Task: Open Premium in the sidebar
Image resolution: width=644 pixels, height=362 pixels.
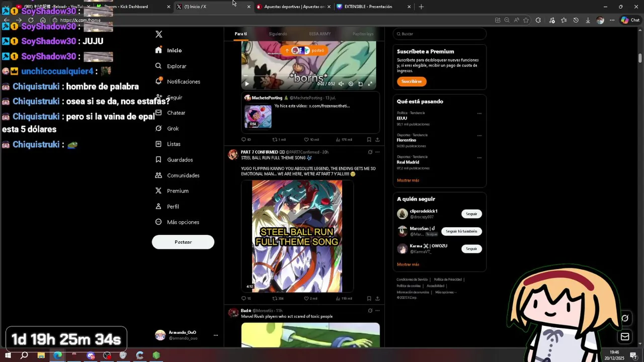Action: point(172,191)
